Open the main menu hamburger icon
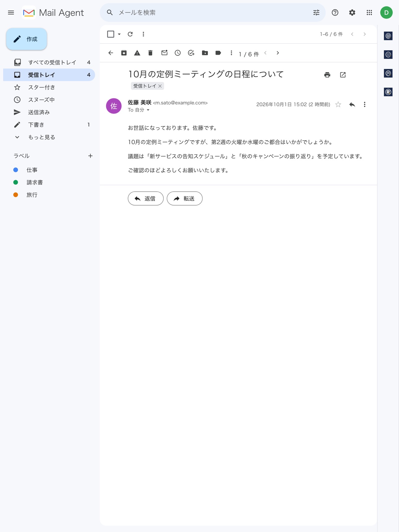 point(11,13)
